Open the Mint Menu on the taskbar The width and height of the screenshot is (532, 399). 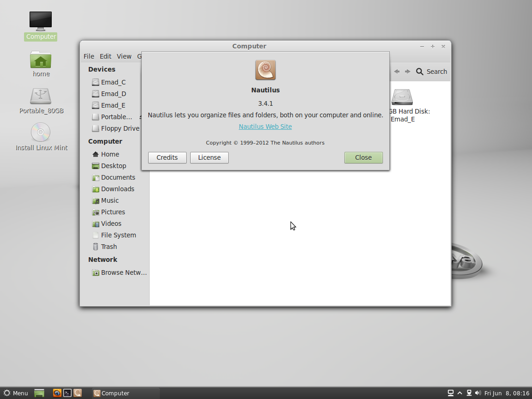tap(16, 393)
